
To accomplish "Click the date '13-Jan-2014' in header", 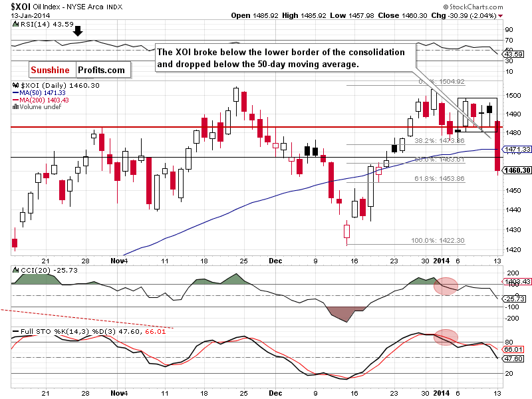I will (30, 15).
